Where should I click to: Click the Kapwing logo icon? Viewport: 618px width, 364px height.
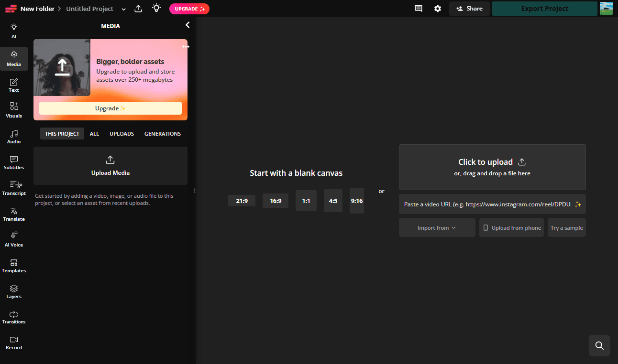11,9
